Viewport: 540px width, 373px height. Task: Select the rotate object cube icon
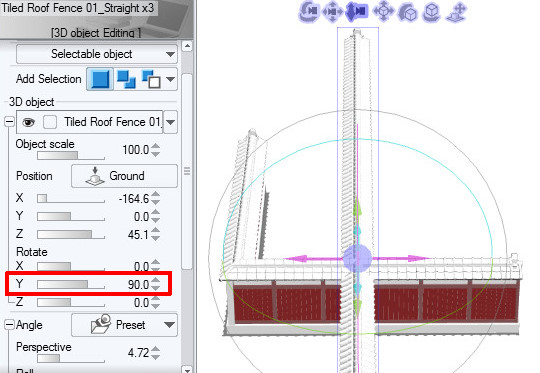point(408,12)
